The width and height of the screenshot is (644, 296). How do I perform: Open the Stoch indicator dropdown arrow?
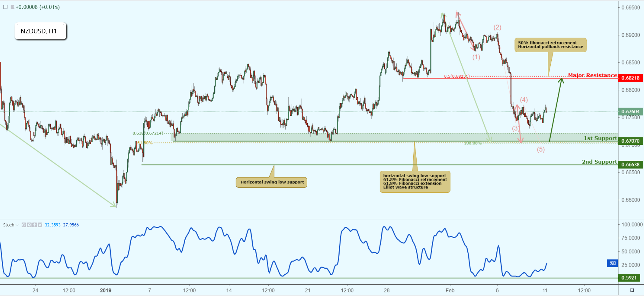coord(17,225)
